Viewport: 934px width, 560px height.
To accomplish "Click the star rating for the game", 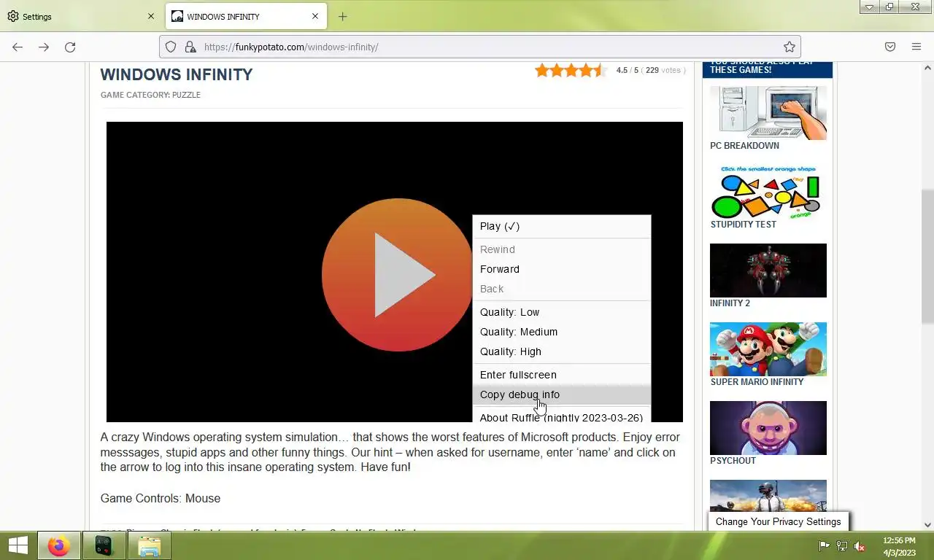I will pos(571,70).
